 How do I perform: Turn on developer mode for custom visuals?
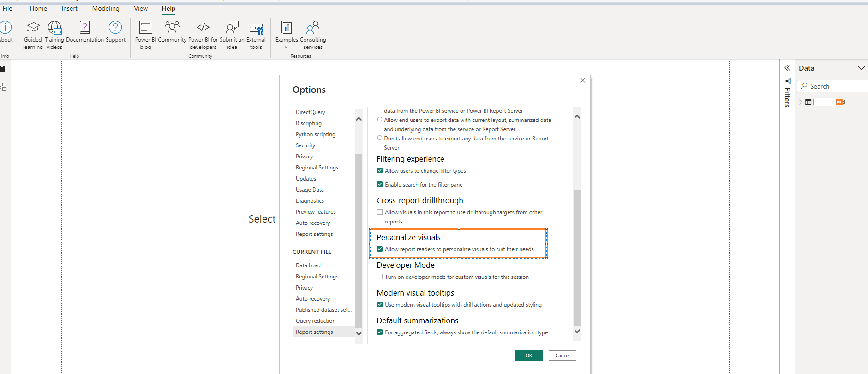pos(380,277)
